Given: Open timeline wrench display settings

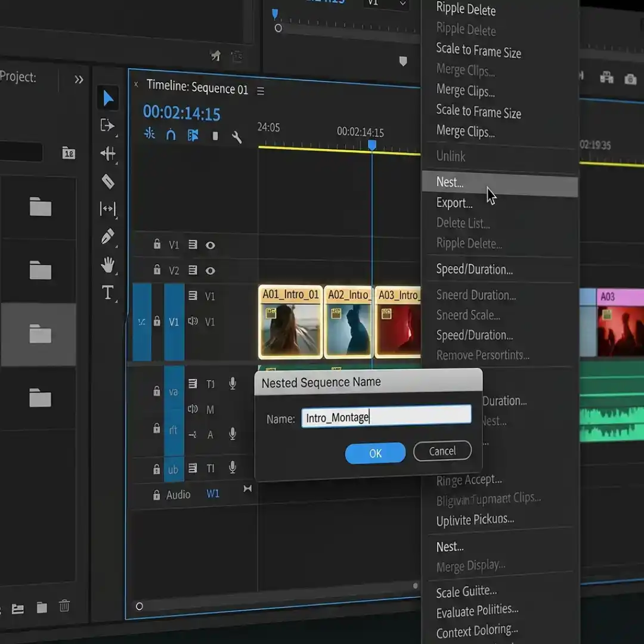Looking at the screenshot, I should coord(237,137).
